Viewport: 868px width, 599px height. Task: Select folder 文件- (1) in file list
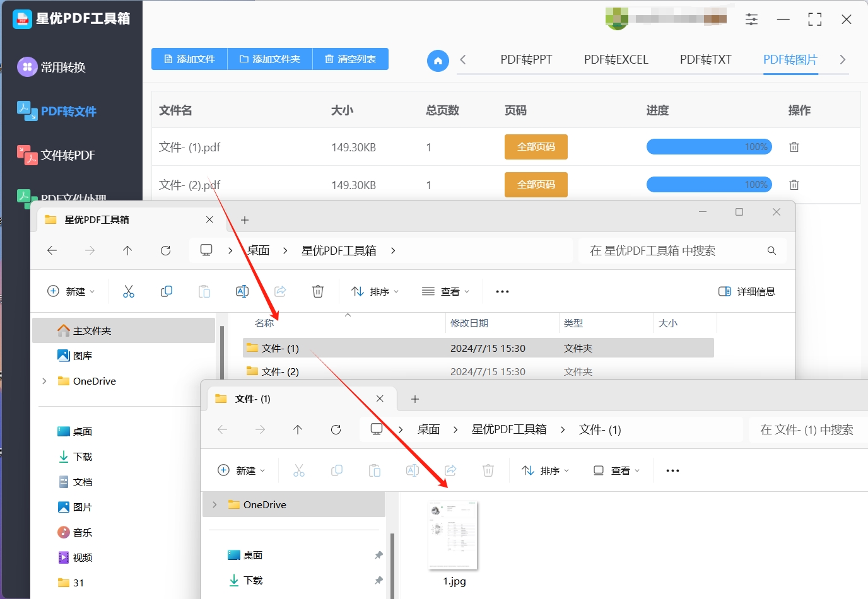point(478,348)
